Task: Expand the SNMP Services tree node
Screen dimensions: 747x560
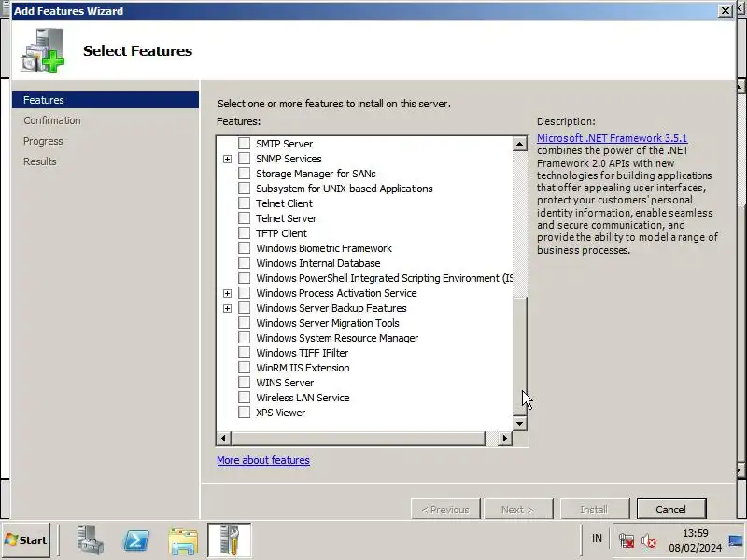Action: [x=227, y=159]
